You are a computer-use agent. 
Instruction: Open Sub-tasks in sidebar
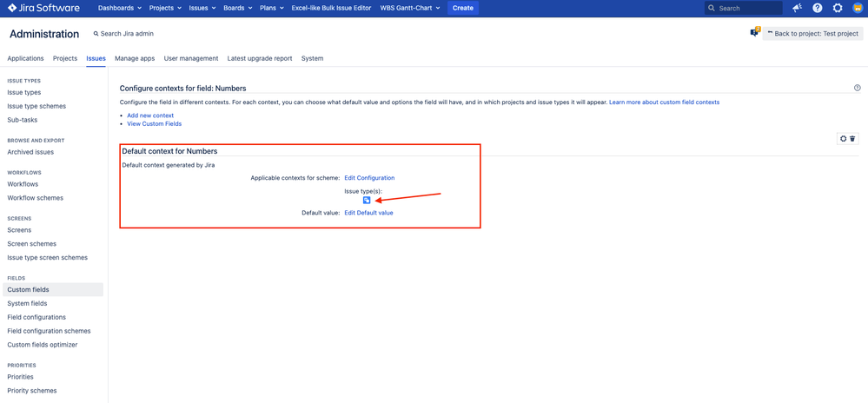23,120
